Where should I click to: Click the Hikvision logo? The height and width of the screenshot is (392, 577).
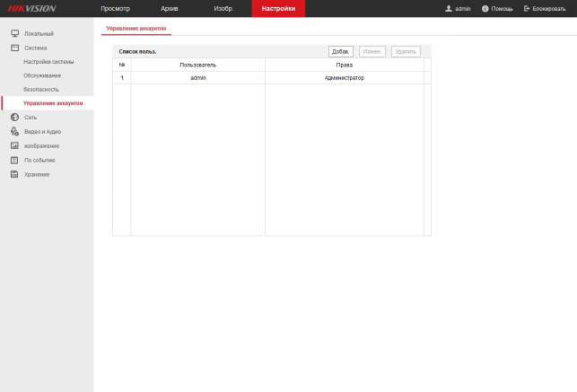point(31,9)
